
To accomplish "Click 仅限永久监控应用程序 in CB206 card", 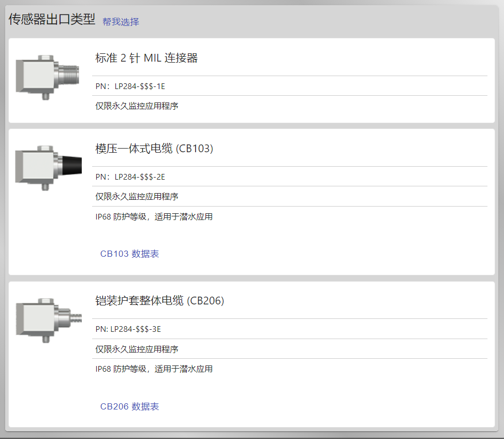I will click(x=137, y=349).
